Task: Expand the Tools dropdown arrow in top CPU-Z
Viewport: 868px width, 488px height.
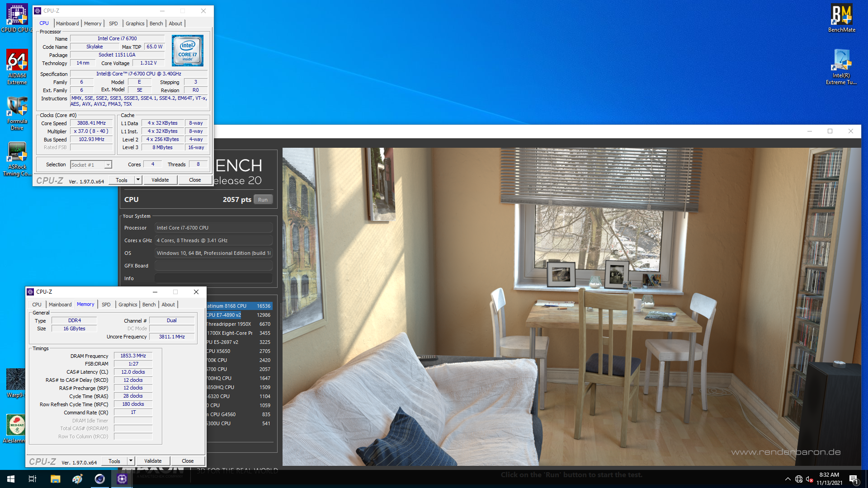Action: click(x=138, y=180)
